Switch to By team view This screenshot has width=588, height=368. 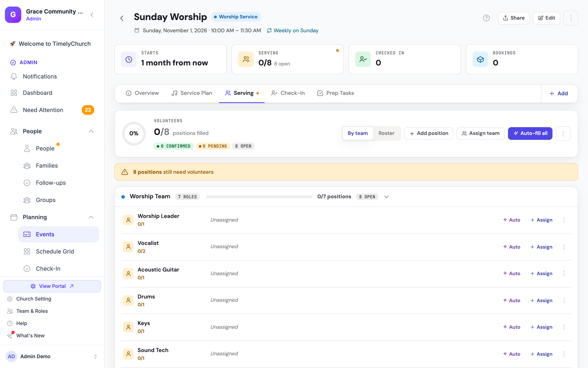tap(358, 133)
